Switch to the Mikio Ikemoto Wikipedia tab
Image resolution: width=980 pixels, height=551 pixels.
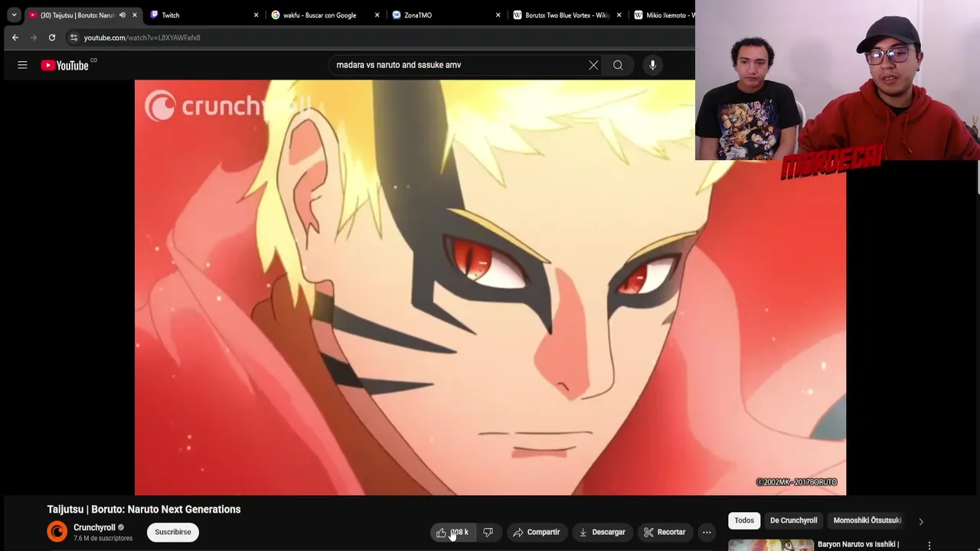click(x=663, y=15)
